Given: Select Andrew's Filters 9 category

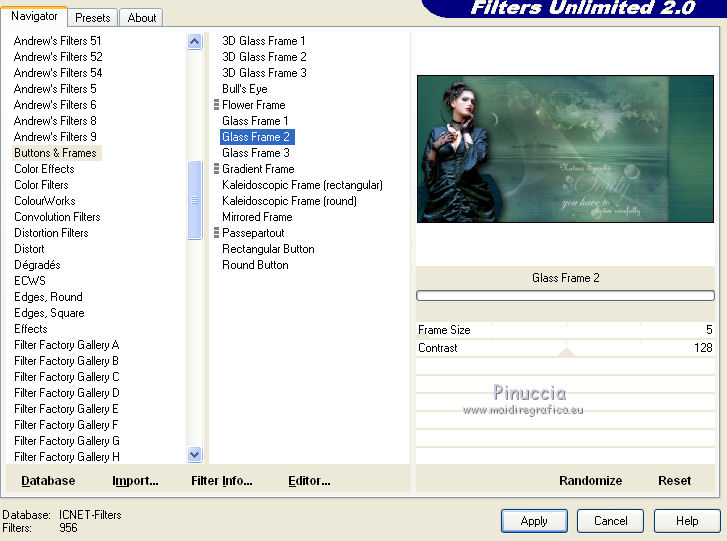Looking at the screenshot, I should [x=55, y=137].
